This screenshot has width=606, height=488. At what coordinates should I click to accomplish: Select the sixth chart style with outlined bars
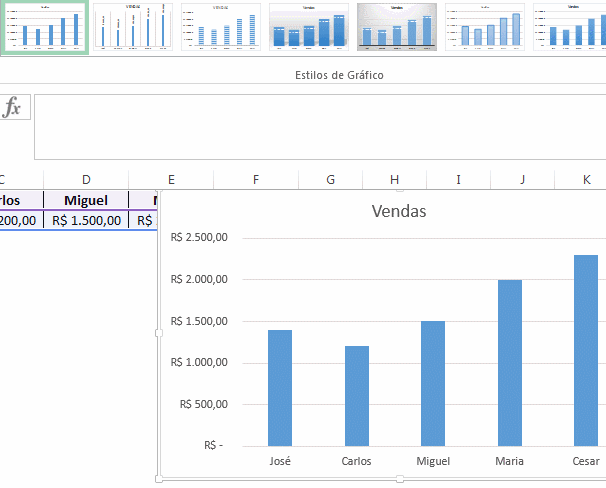coord(485,27)
